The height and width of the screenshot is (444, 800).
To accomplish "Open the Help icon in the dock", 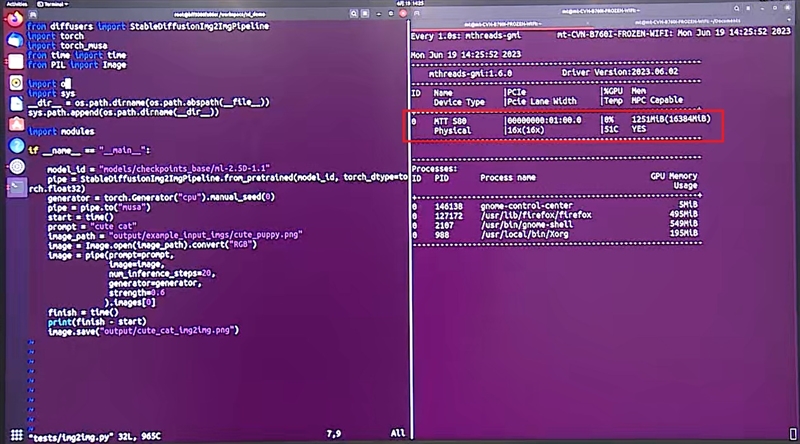I will pyautogui.click(x=16, y=146).
